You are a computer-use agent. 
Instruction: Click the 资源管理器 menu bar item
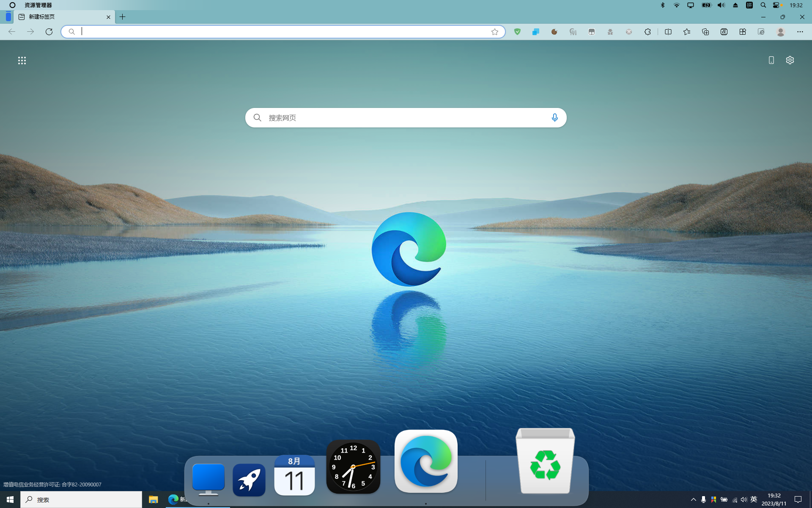point(38,5)
